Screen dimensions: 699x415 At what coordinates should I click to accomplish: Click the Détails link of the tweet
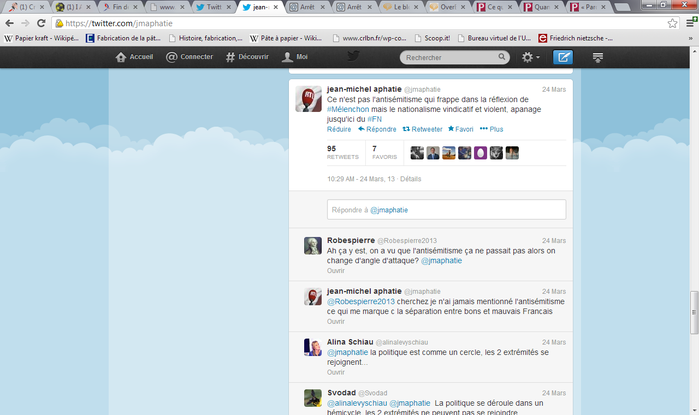[411, 179]
